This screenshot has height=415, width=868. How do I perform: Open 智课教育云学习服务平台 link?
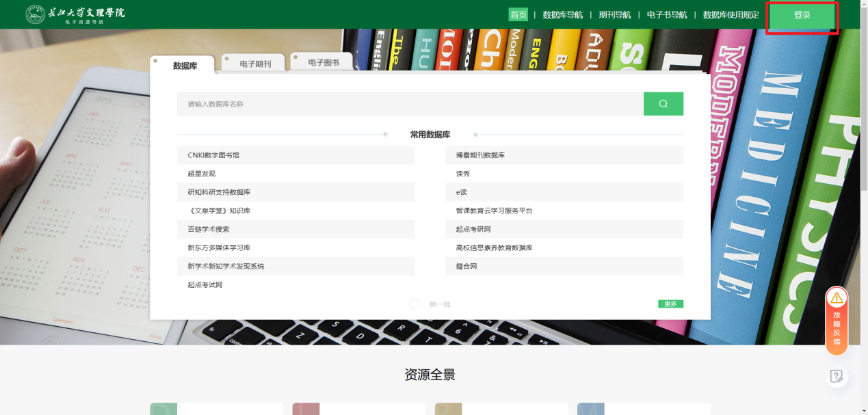494,211
